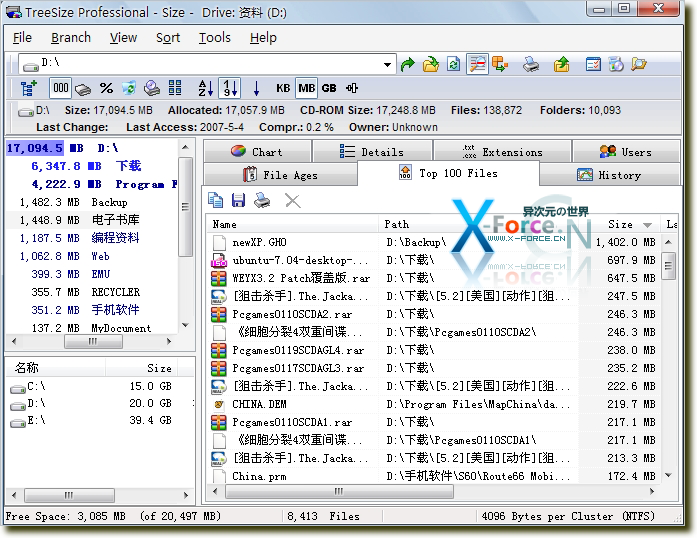Viewport: 697px width, 538px height.
Task: Toggle the 000 size display mode
Action: tap(61, 88)
